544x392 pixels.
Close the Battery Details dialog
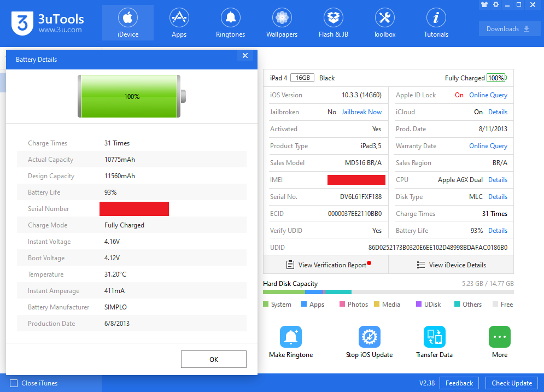pos(245,56)
